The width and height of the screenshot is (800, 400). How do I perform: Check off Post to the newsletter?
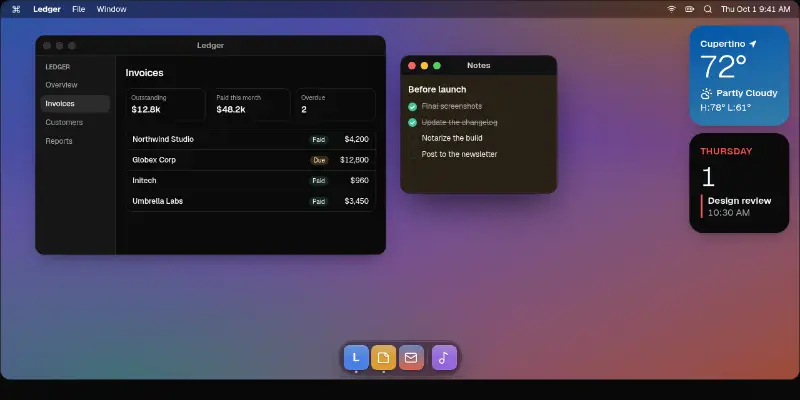point(413,155)
